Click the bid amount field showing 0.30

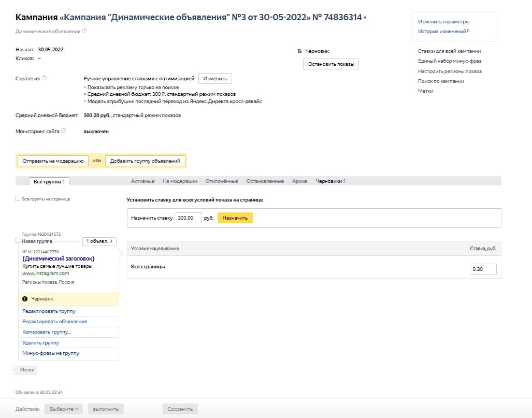[483, 268]
